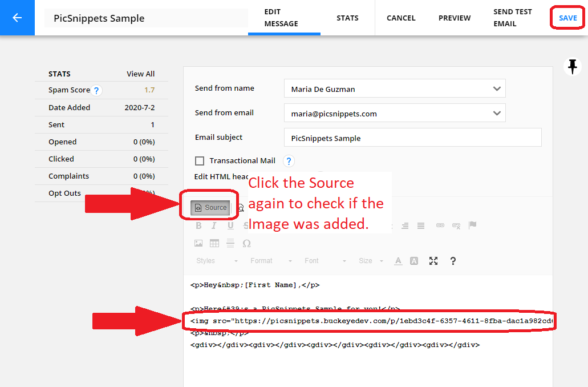Insert horizontal line icon
The image size is (588, 387).
pos(230,243)
